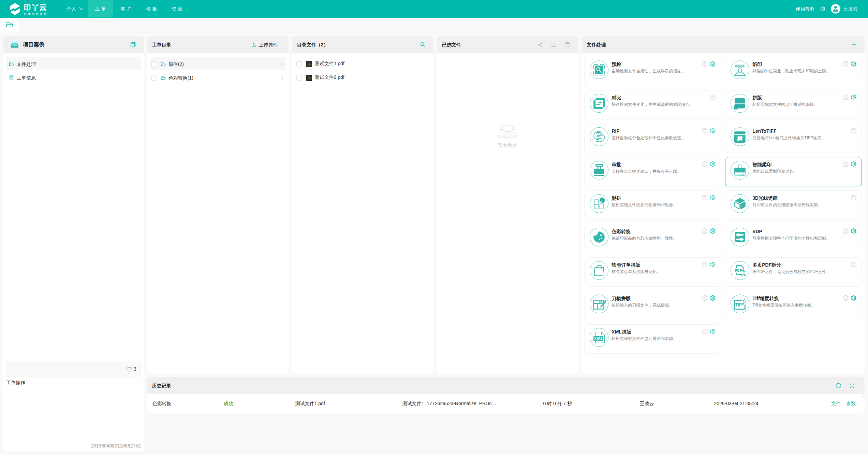Image resolution: width=868 pixels, height=455 pixels.
Task: Click the plus icon in 文件处理 header
Action: pyautogui.click(x=854, y=45)
